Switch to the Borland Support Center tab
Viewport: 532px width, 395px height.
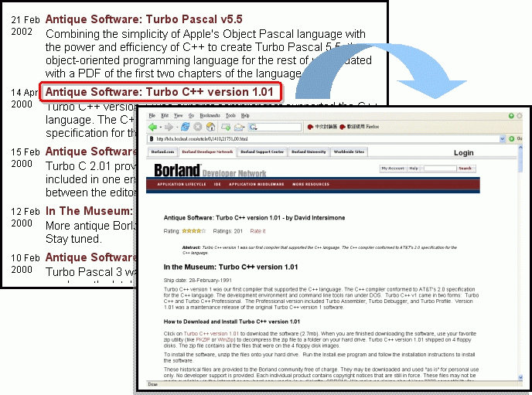click(x=262, y=152)
